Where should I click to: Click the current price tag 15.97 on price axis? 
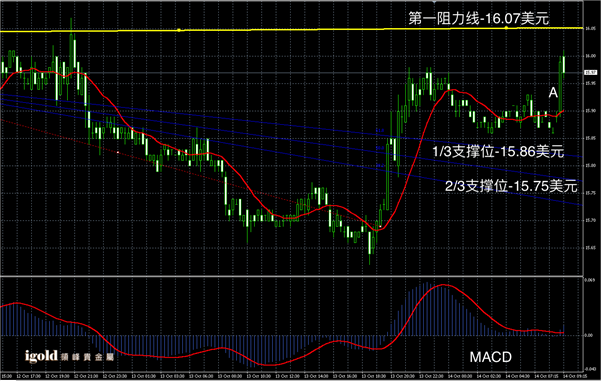coord(590,72)
